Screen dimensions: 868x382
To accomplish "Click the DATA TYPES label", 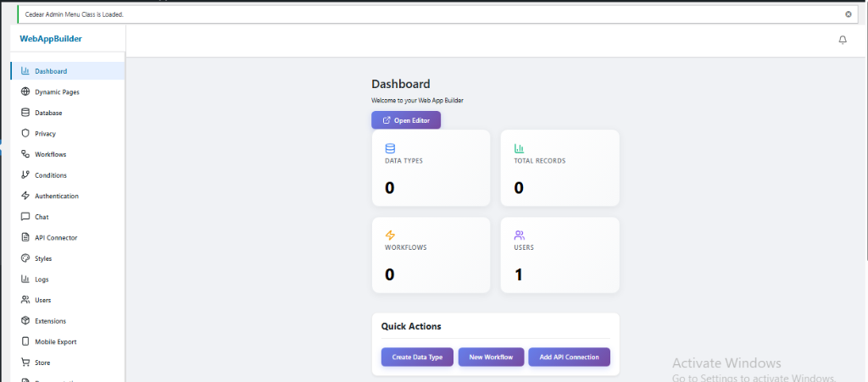I will click(404, 161).
